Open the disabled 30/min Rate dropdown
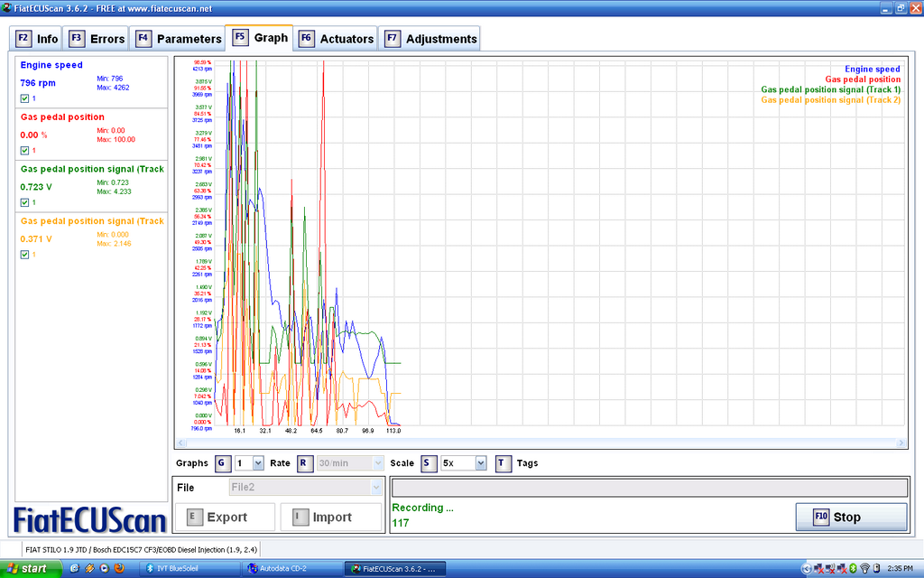Screen dimensions: 924x578 pos(351,463)
